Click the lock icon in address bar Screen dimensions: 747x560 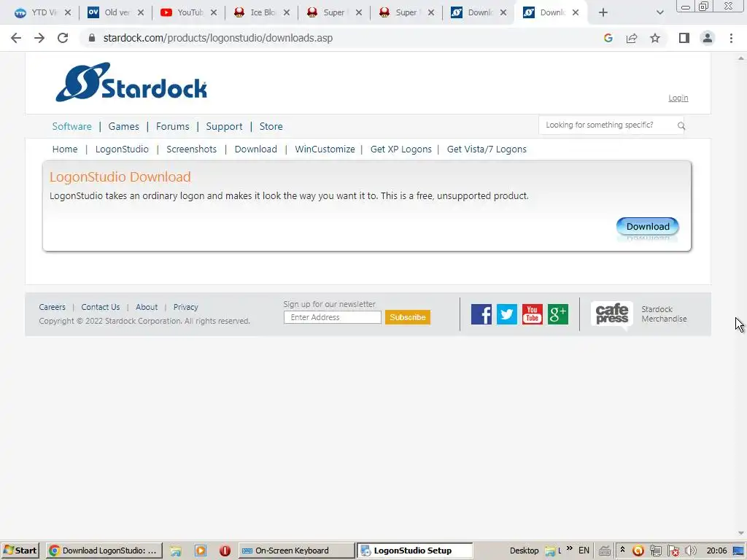(x=92, y=38)
